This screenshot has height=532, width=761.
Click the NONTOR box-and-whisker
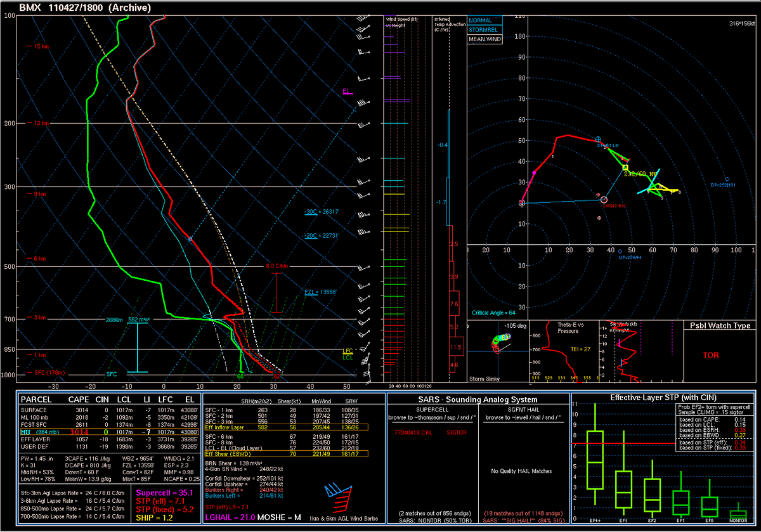coord(738,510)
